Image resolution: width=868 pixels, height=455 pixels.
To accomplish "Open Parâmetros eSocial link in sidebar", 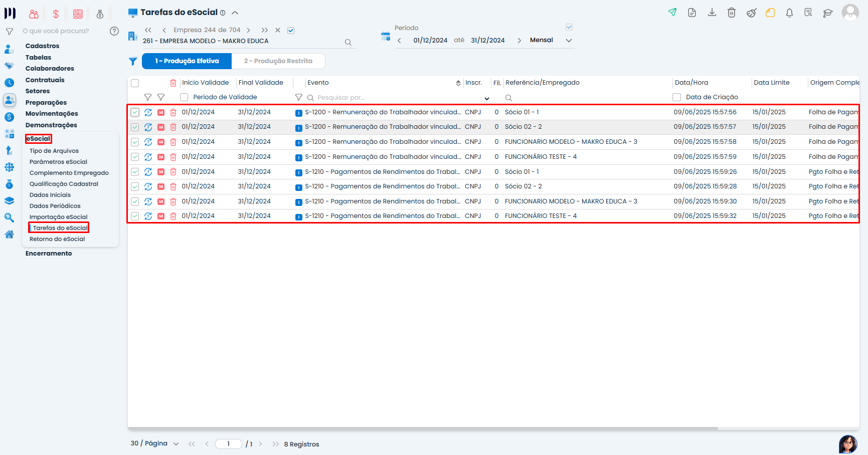I will (x=58, y=162).
